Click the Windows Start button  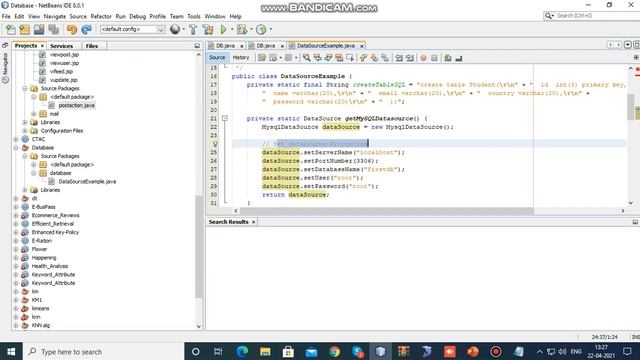click(11, 351)
